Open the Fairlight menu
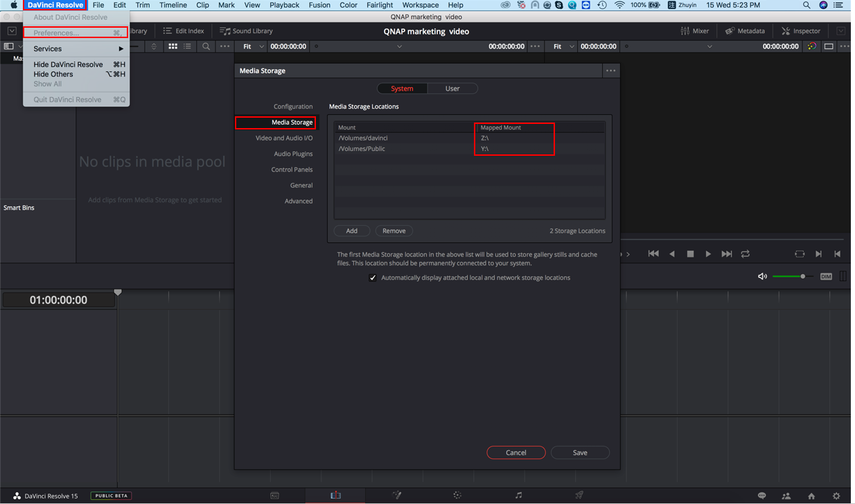The height and width of the screenshot is (504, 855). (x=380, y=5)
